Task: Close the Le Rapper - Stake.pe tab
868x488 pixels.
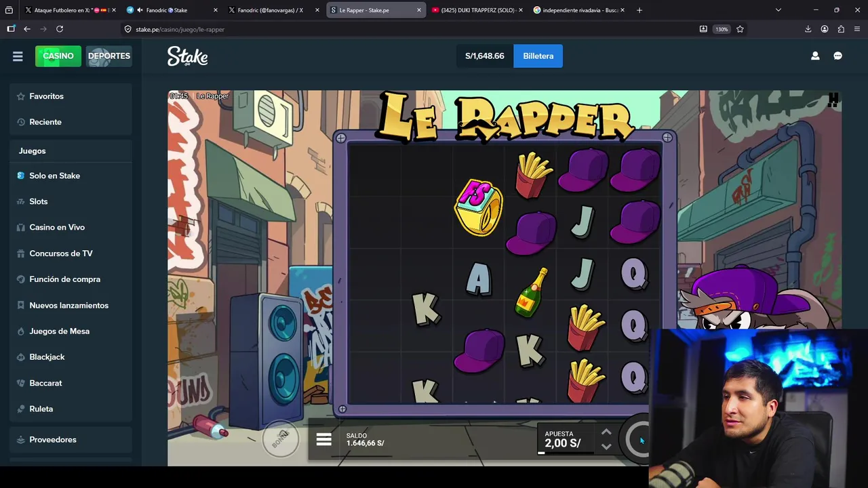Action: (418, 10)
